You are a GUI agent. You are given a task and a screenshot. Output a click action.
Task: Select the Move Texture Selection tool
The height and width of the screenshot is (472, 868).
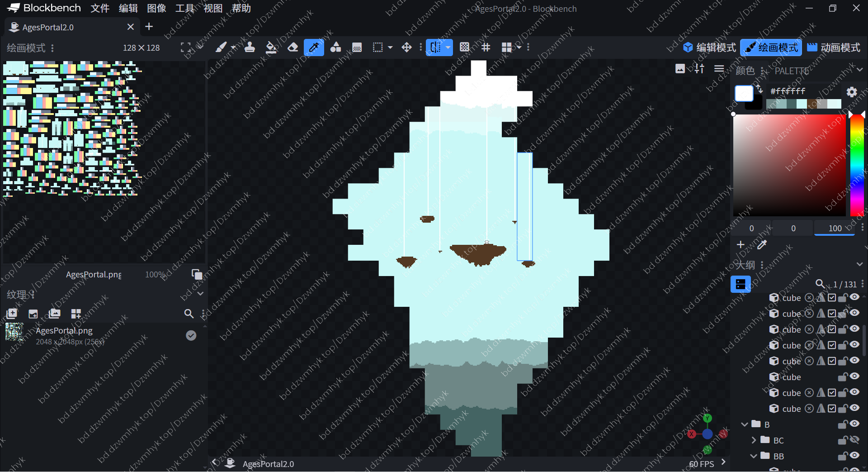[x=406, y=48]
